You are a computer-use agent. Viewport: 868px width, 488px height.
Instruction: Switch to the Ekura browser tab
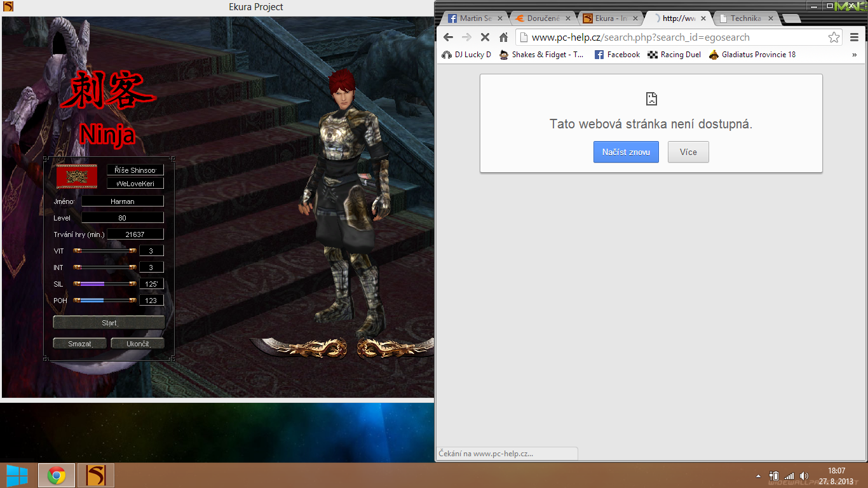pos(610,18)
